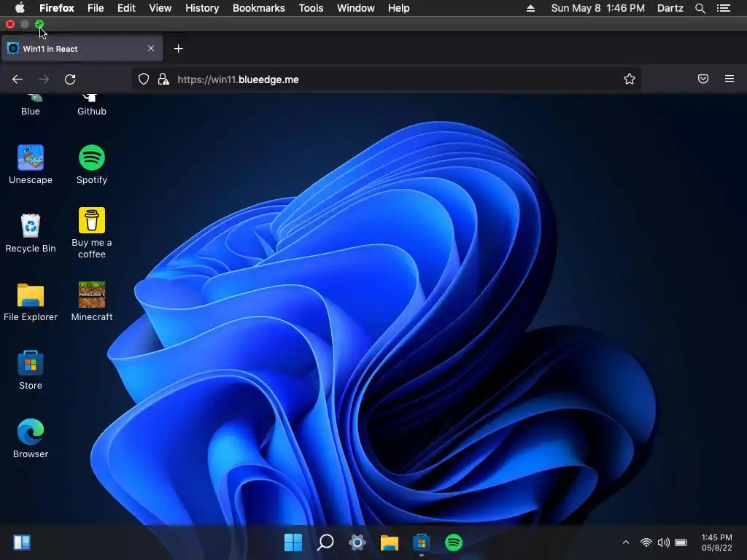Open the Window menu
747x560 pixels.
click(356, 8)
